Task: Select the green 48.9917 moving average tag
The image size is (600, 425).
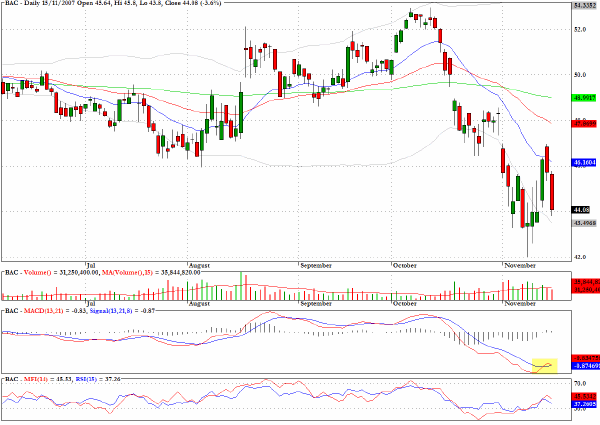Action: (584, 98)
